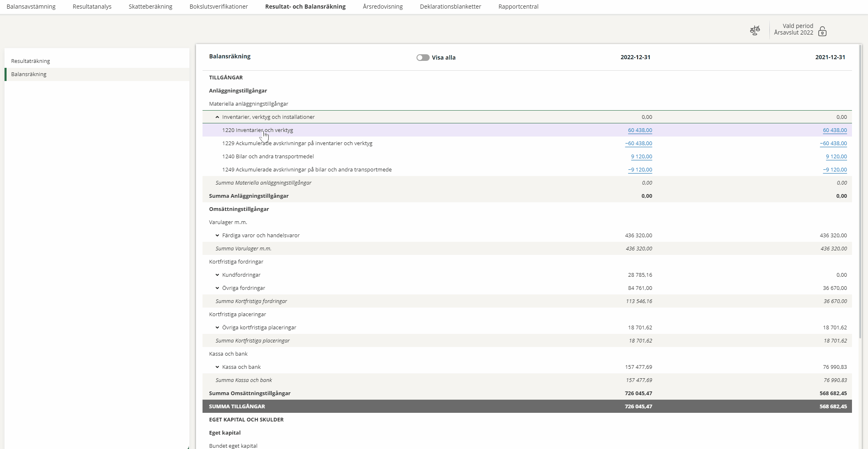Image resolution: width=868 pixels, height=449 pixels.
Task: Collapse Inventarier, verktyg och installationer group
Action: pyautogui.click(x=217, y=117)
